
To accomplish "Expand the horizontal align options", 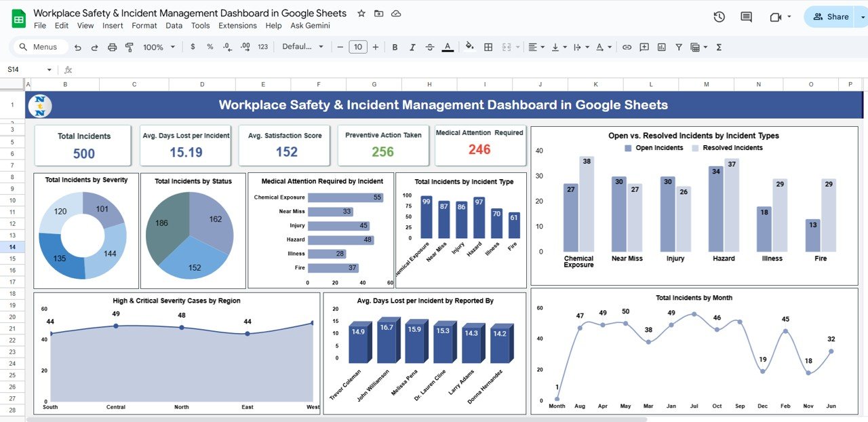I will click(542, 47).
